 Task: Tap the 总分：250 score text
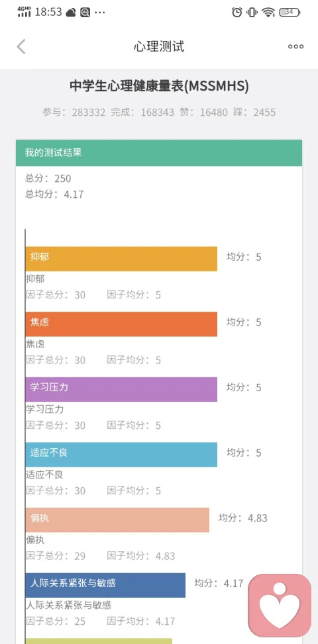point(48,178)
